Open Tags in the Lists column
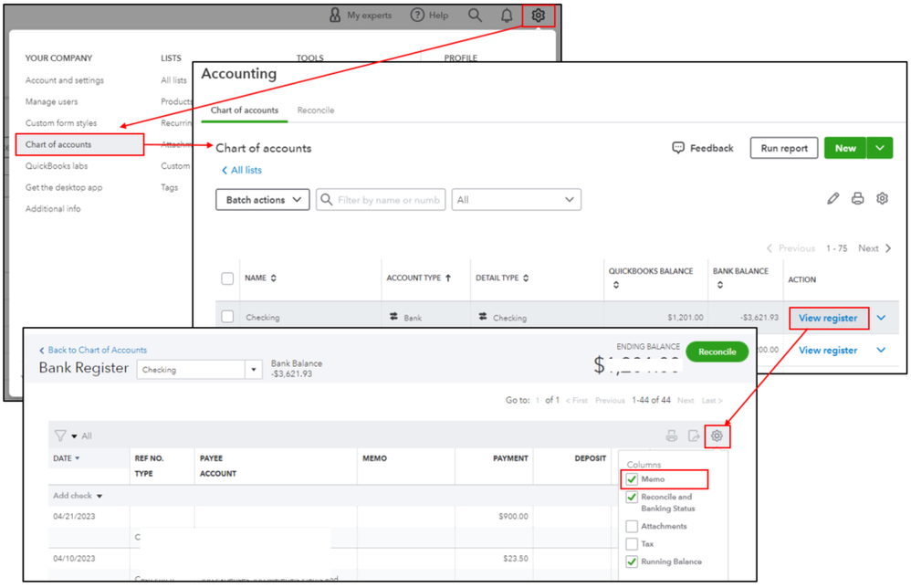This screenshot has height=588, width=911. click(170, 188)
